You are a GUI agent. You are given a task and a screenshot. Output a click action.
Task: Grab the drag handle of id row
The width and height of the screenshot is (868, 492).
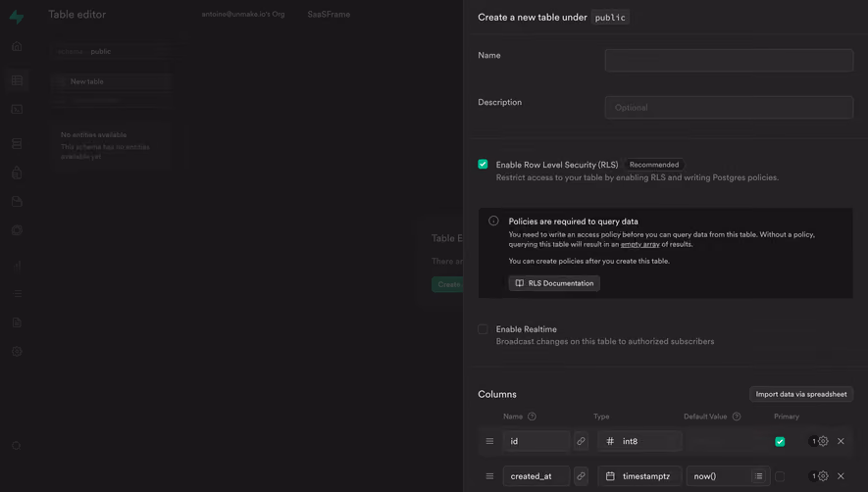[489, 441]
